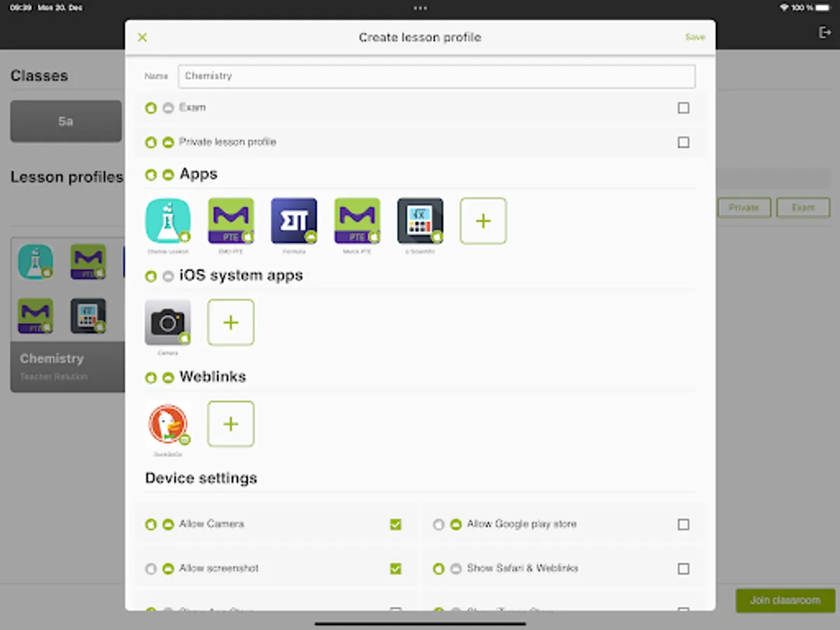840x630 pixels.
Task: Open the Chemie Lexikon flask app
Action: coord(168,221)
